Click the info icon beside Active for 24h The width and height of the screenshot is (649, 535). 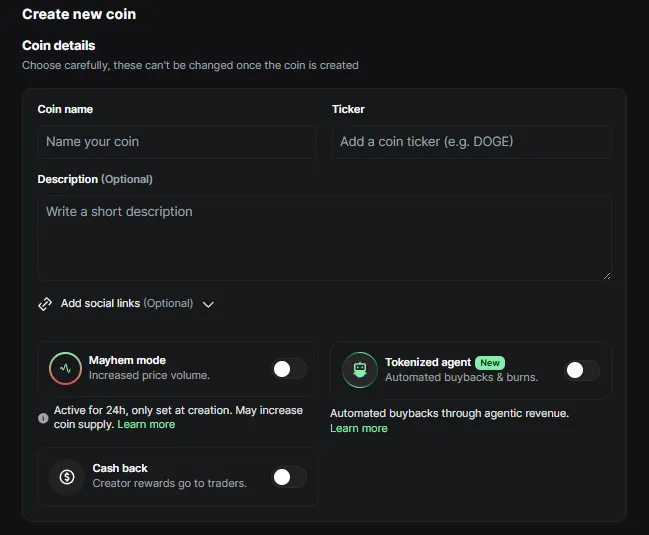pos(43,418)
